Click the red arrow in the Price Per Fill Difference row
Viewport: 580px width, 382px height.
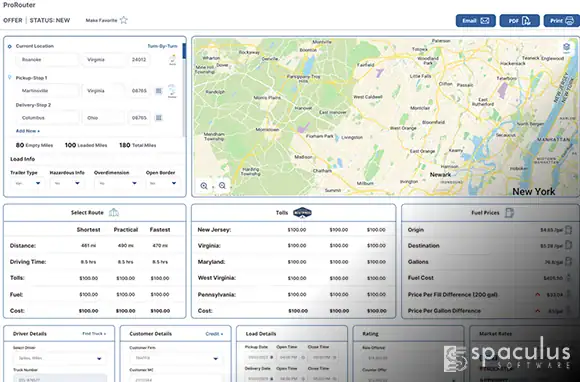point(537,295)
